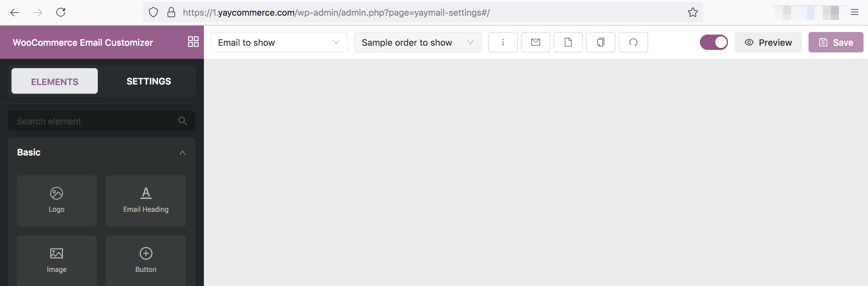This screenshot has height=286, width=868.
Task: Open the Sample order to show dropdown
Action: pos(418,42)
